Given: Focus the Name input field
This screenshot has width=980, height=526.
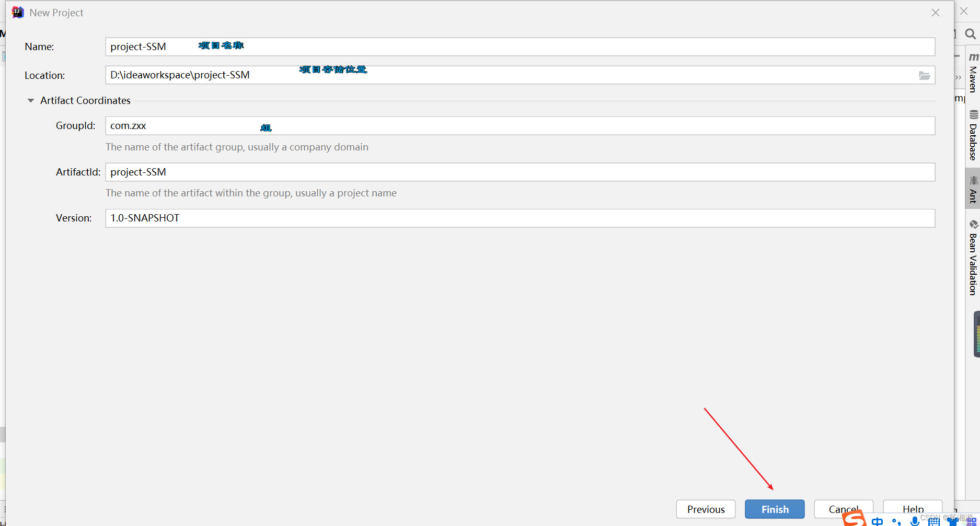Looking at the screenshot, I should coord(520,46).
